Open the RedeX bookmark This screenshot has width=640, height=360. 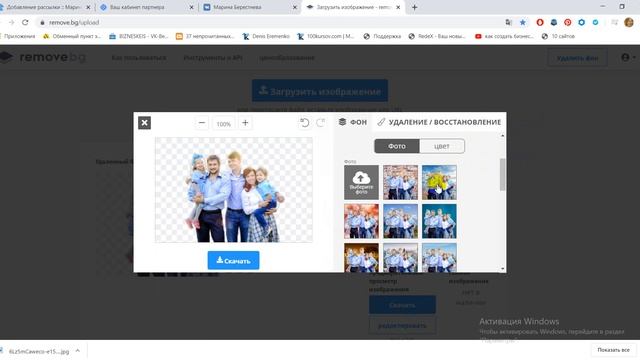click(437, 36)
